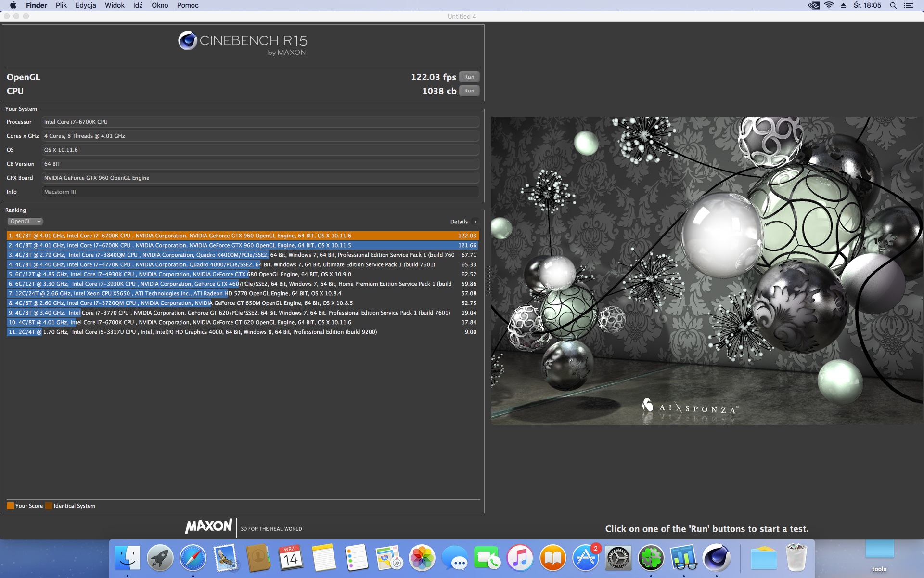This screenshot has width=924, height=578.
Task: Run the CPU benchmark test
Action: [469, 91]
